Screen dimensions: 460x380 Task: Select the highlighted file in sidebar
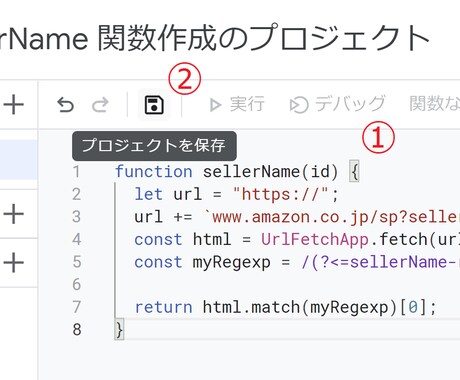(x=19, y=160)
